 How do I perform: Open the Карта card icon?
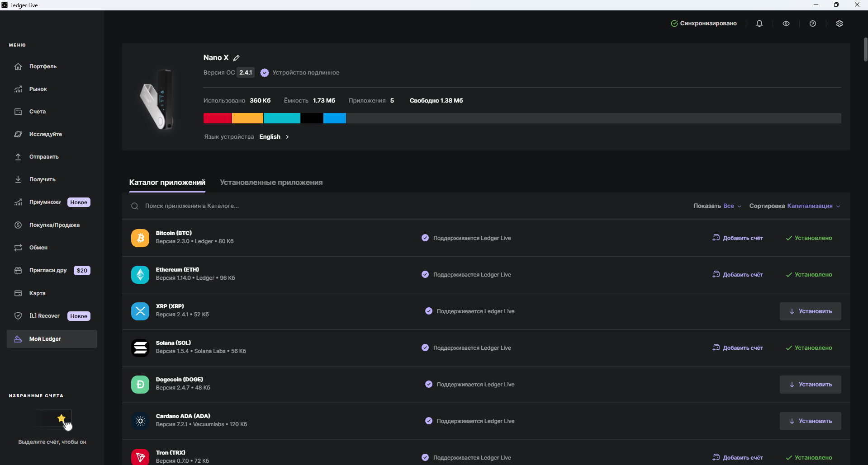pyautogui.click(x=18, y=293)
